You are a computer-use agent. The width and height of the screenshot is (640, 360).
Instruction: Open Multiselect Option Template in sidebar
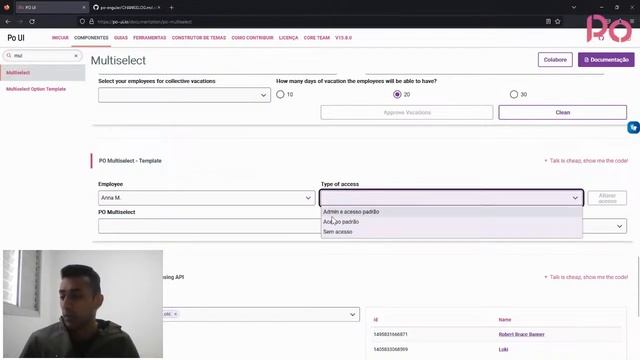pyautogui.click(x=36, y=89)
